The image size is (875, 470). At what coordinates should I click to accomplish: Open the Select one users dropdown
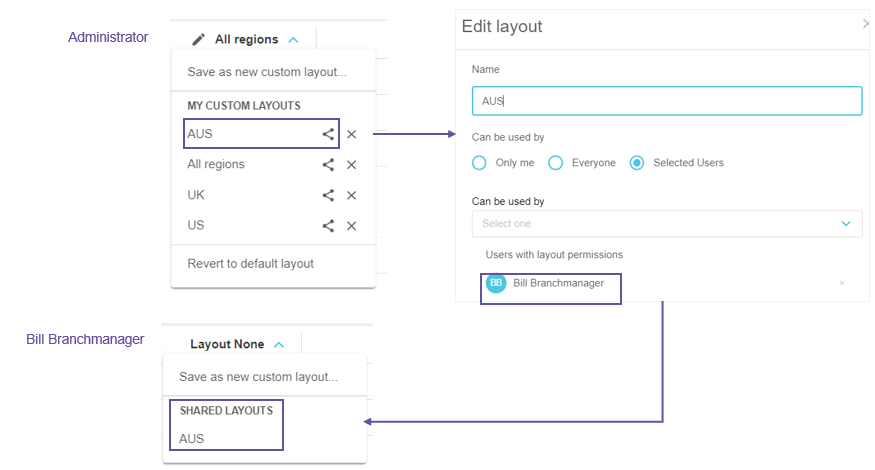pyautogui.click(x=666, y=224)
